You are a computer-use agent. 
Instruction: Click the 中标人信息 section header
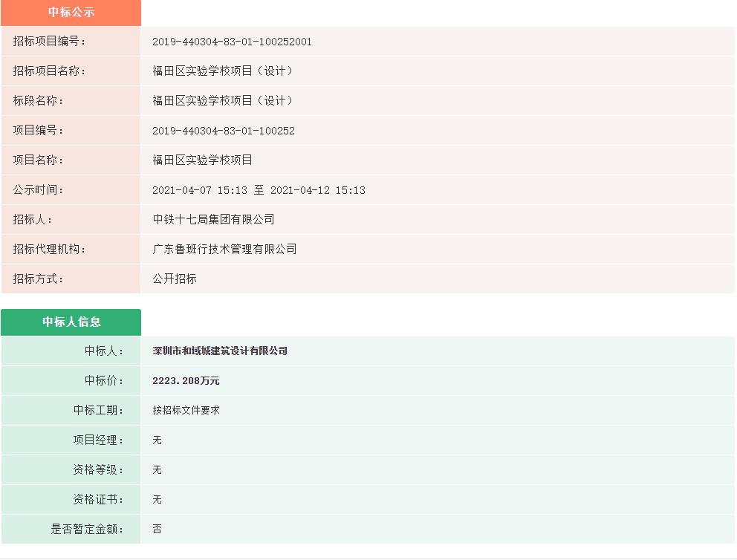click(x=71, y=322)
